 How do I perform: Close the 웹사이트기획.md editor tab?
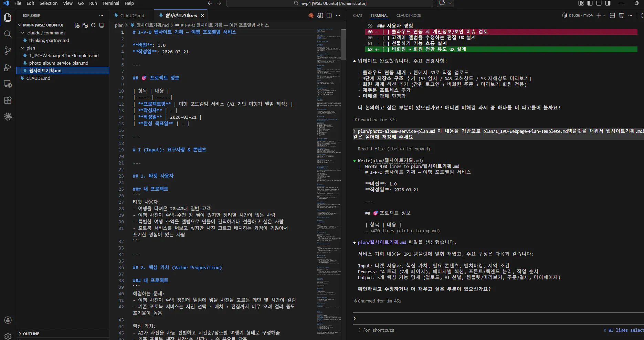coord(202,15)
